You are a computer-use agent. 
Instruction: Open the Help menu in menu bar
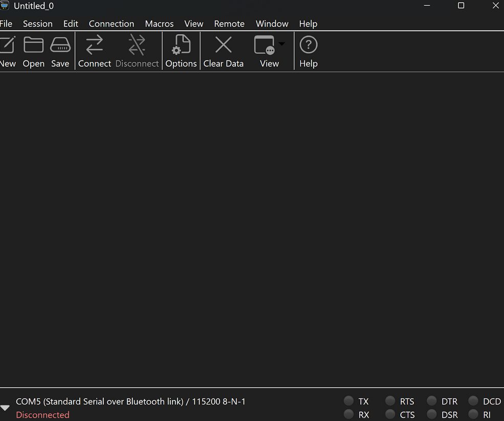(x=308, y=24)
